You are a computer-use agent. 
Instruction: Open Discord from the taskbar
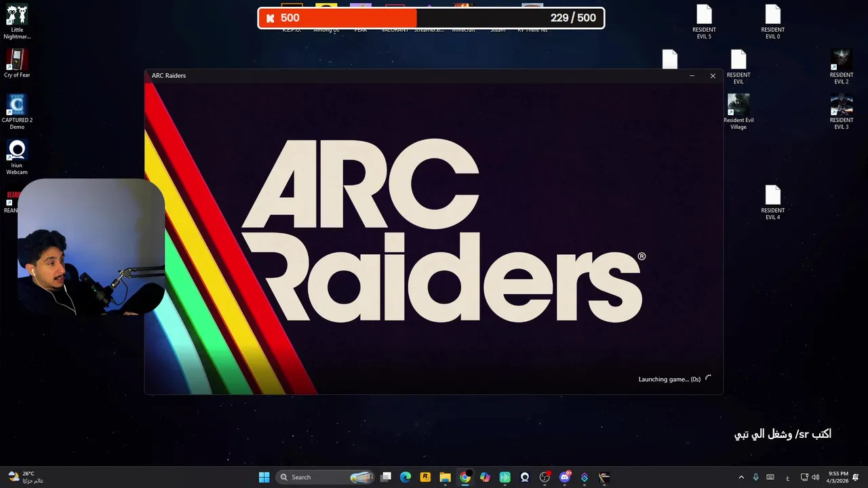tap(564, 477)
